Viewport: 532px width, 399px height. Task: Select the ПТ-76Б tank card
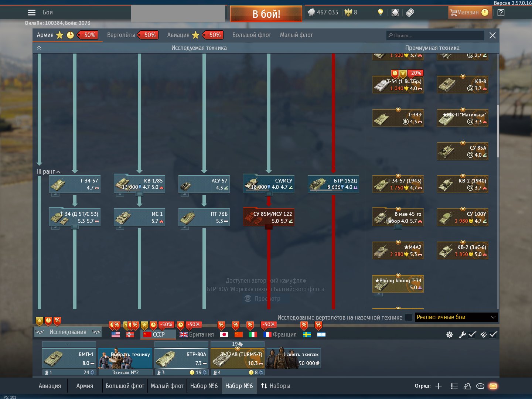pyautogui.click(x=204, y=217)
